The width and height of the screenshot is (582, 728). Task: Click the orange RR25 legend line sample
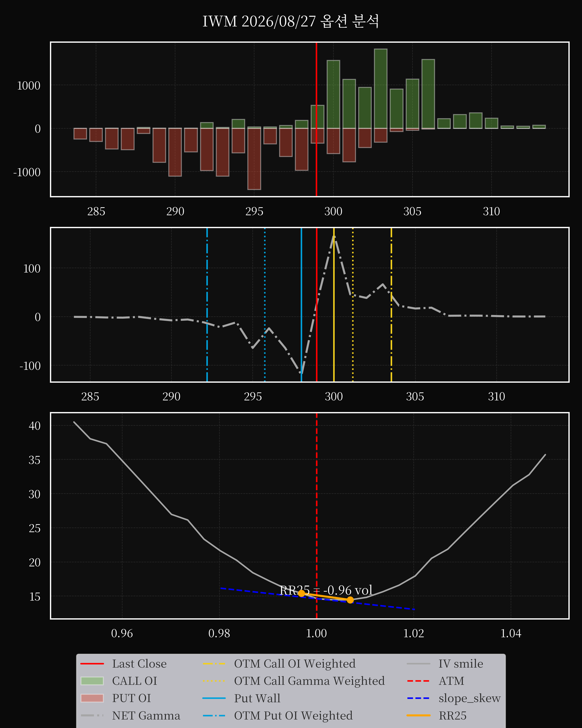[x=418, y=716]
